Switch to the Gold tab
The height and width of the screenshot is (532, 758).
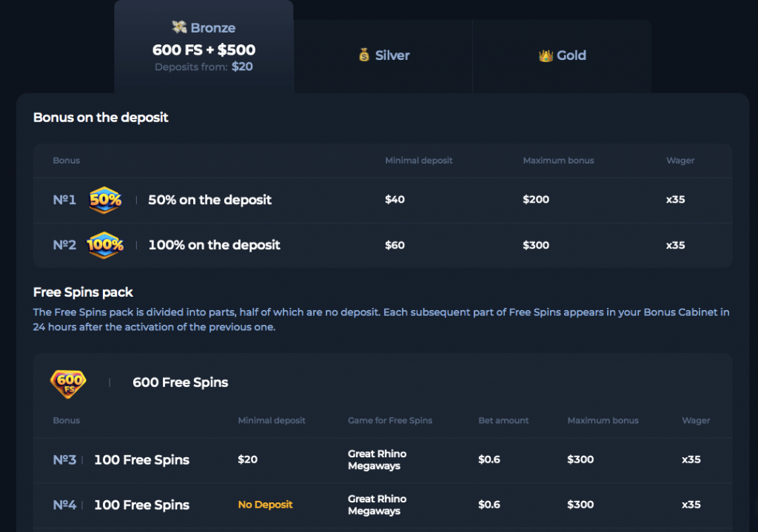562,56
